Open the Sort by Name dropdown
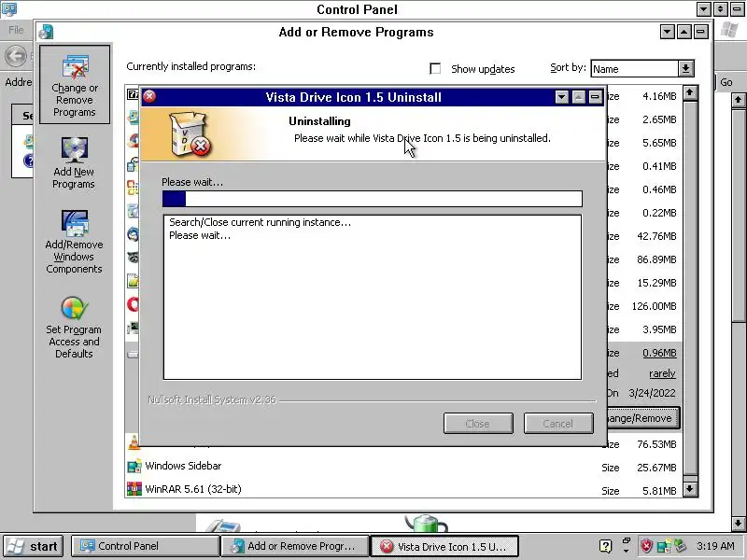The width and height of the screenshot is (747, 560). pyautogui.click(x=685, y=68)
